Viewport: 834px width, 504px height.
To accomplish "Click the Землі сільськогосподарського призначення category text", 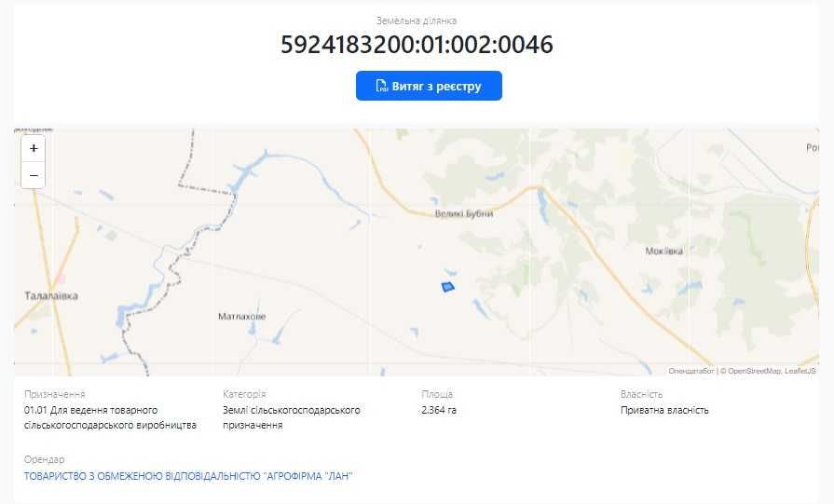I will [x=292, y=417].
